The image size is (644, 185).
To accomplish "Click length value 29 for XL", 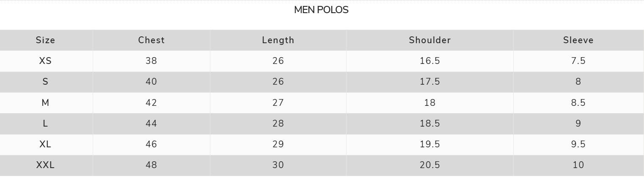I will [278, 144].
